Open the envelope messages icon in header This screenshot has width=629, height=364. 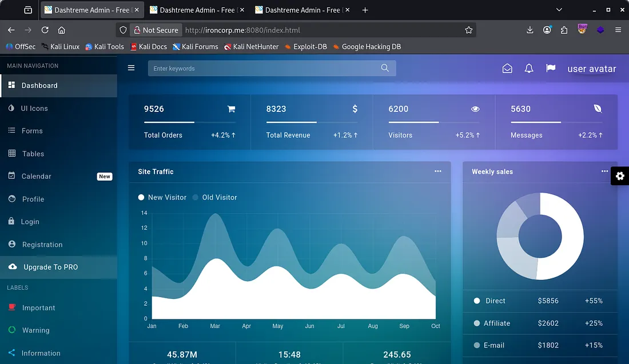click(x=507, y=69)
